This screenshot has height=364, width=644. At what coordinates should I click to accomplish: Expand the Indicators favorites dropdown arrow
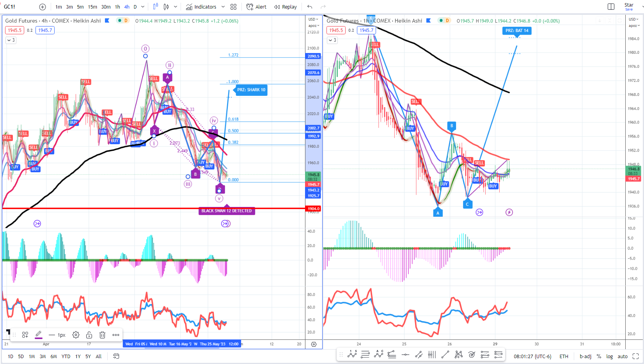pos(223,7)
